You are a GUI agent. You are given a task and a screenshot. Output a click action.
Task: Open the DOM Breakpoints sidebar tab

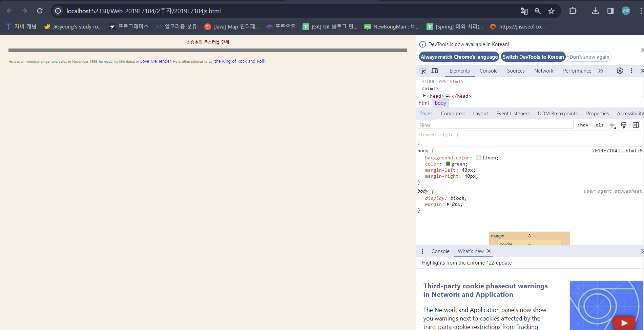(558, 114)
